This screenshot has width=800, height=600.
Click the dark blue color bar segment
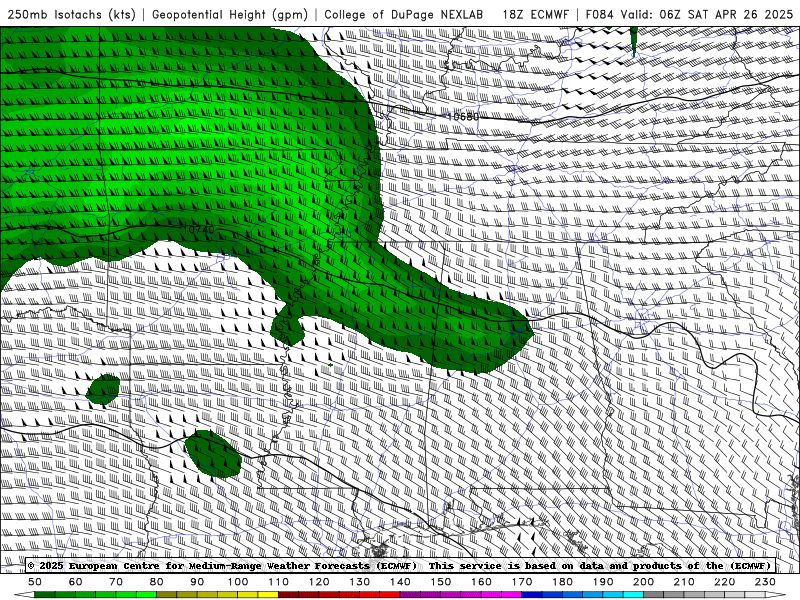click(x=532, y=595)
